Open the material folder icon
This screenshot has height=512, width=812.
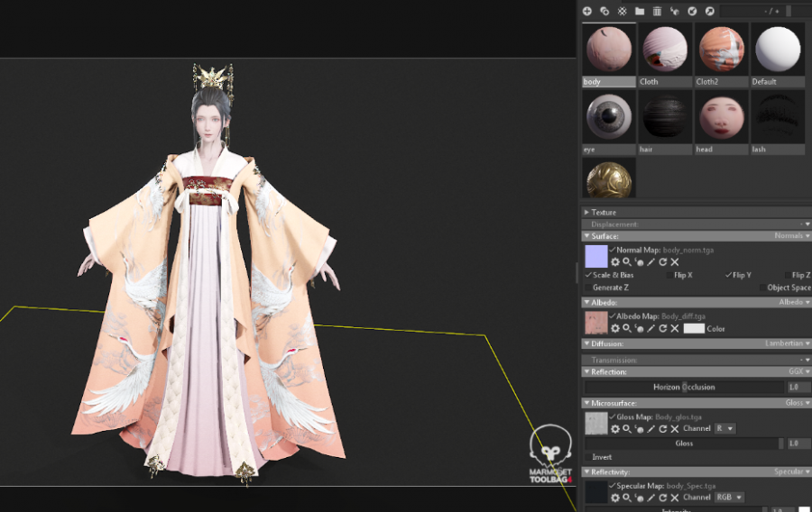[x=640, y=11]
